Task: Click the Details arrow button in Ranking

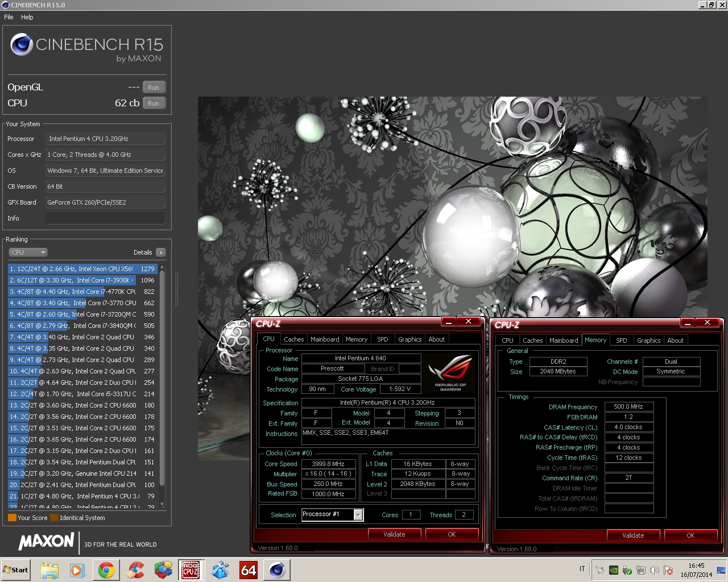Action: tap(160, 252)
